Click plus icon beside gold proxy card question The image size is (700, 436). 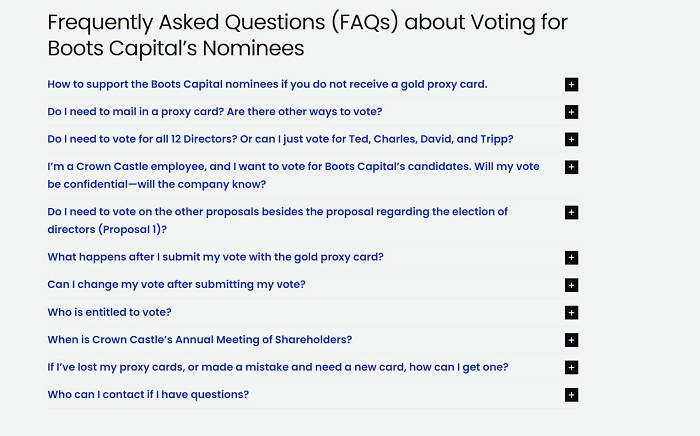point(571,85)
